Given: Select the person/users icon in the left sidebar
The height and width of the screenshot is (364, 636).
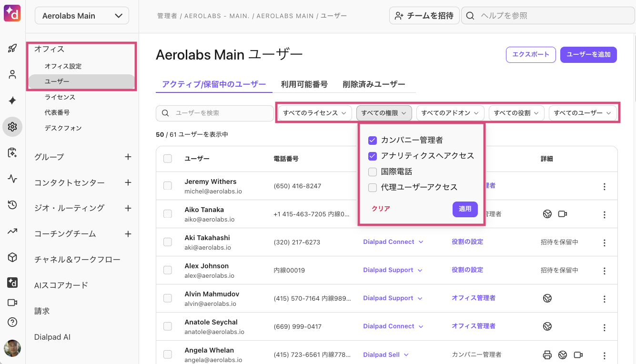Looking at the screenshot, I should 12,74.
